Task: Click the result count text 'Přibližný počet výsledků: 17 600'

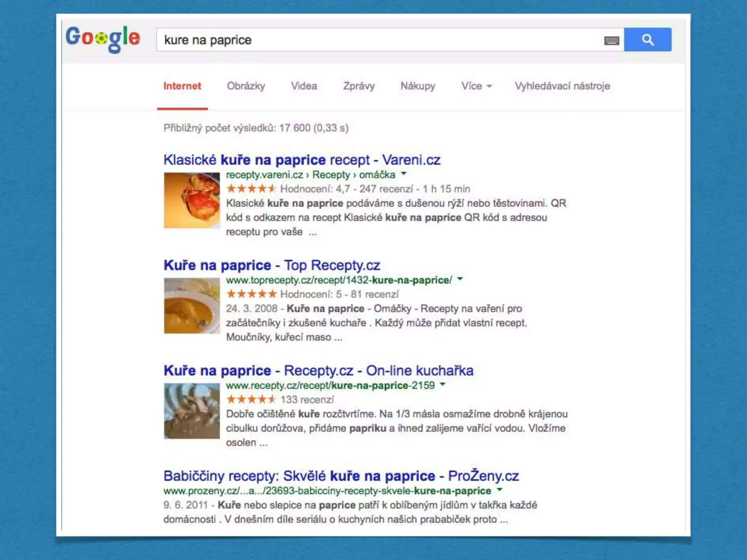Action: 237,128
